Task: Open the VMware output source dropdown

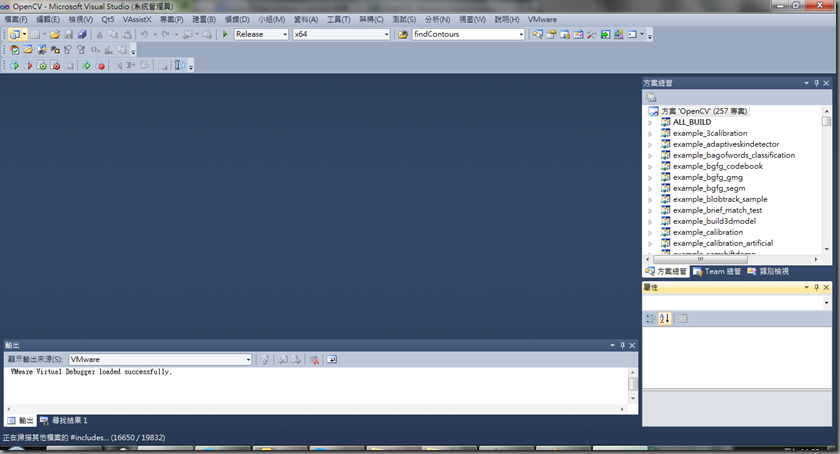Action: coord(248,360)
